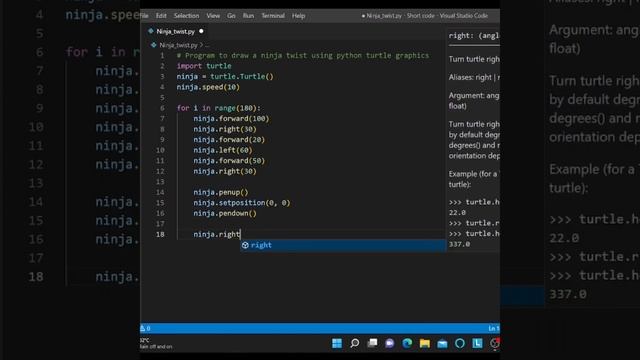Click '>>> turtle.h' example above 22.0
640x360 pixels.
(474, 202)
